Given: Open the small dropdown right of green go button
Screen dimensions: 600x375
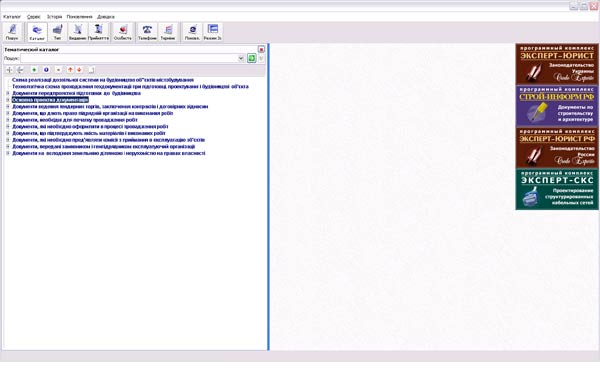Looking at the screenshot, I should (261, 58).
